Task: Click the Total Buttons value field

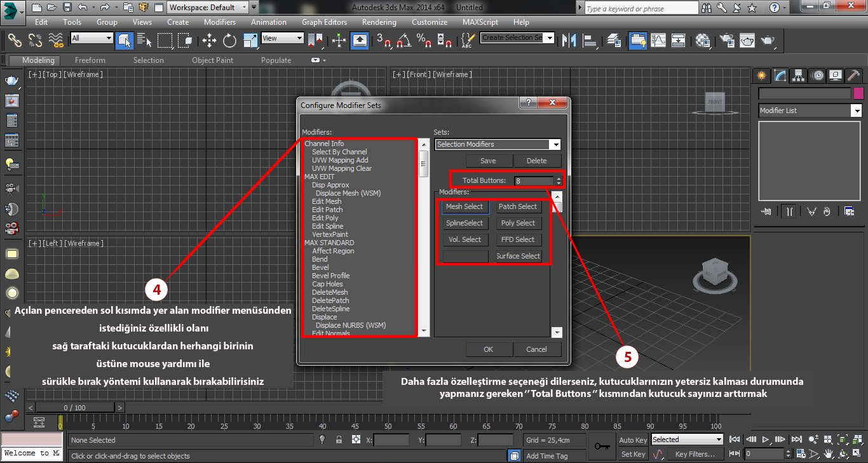Action: [x=534, y=180]
